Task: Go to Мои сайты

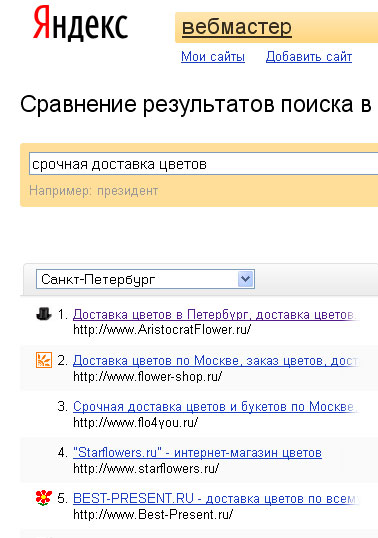Action: click(x=213, y=57)
